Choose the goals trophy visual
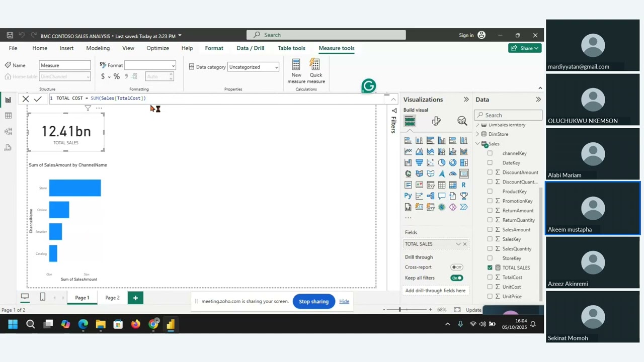This screenshot has height=362, width=644. coord(463,196)
